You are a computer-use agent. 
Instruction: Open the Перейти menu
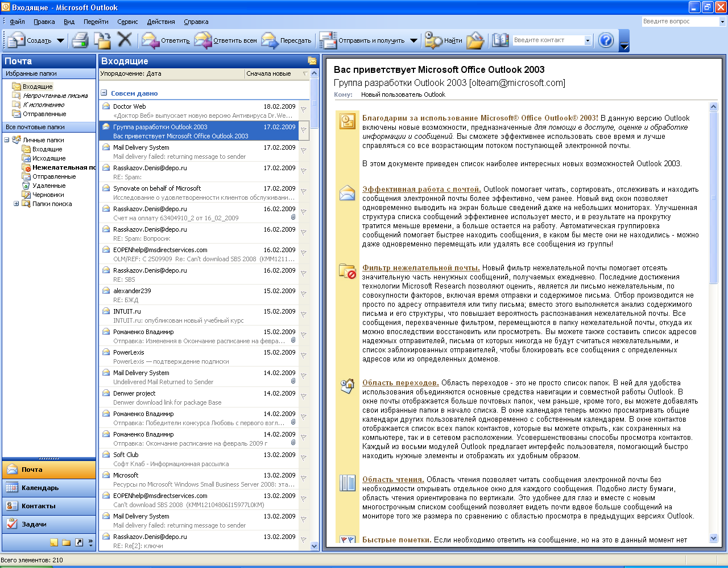96,22
